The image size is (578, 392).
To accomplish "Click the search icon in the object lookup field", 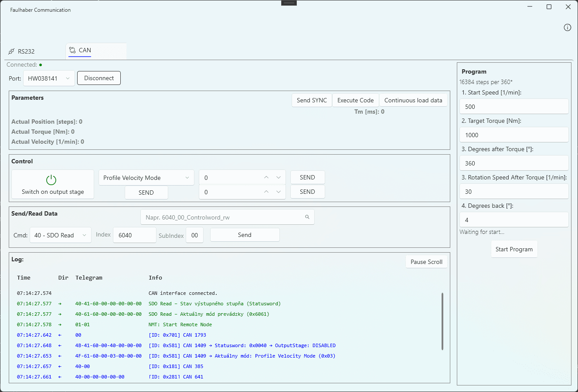I will [307, 217].
